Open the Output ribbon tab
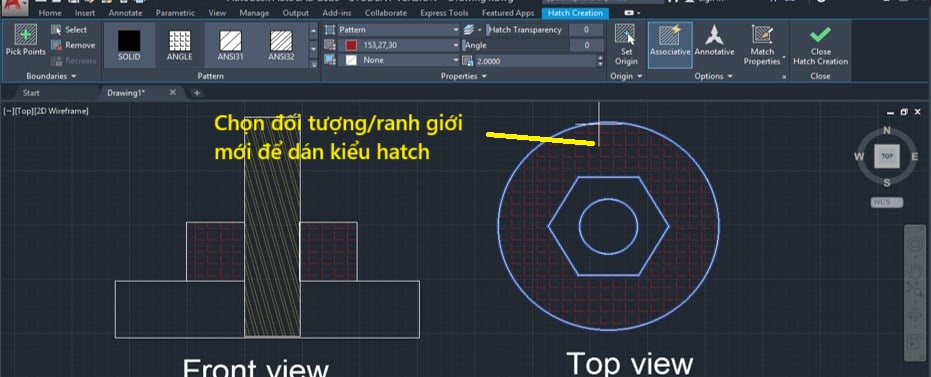The height and width of the screenshot is (377, 931). 296,12
